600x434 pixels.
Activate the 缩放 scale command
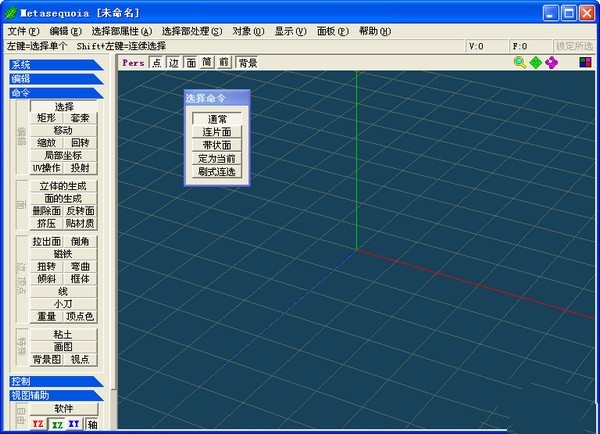47,143
